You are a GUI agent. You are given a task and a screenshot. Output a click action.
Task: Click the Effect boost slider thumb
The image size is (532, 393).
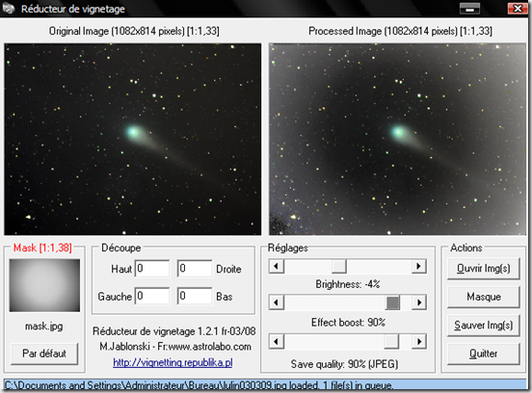(393, 302)
